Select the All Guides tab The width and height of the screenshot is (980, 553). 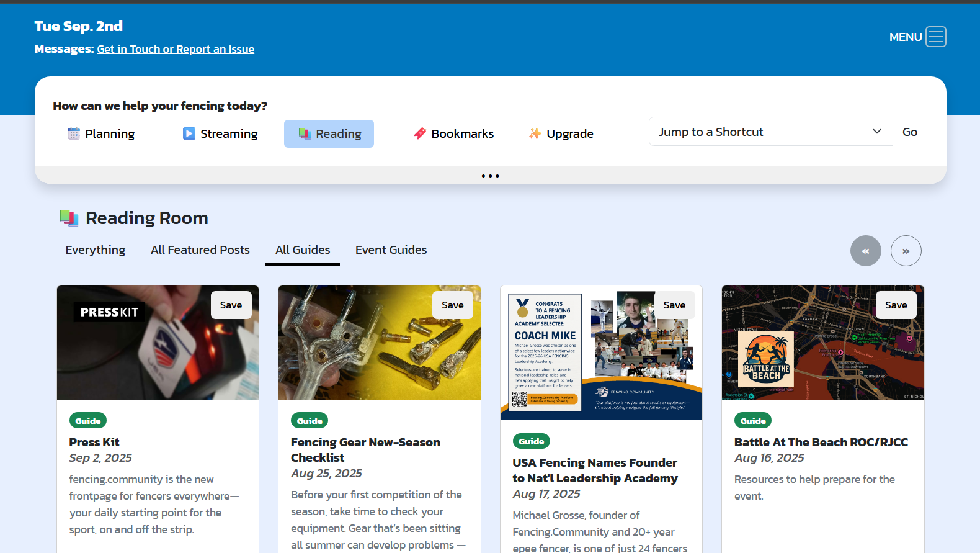tap(303, 250)
